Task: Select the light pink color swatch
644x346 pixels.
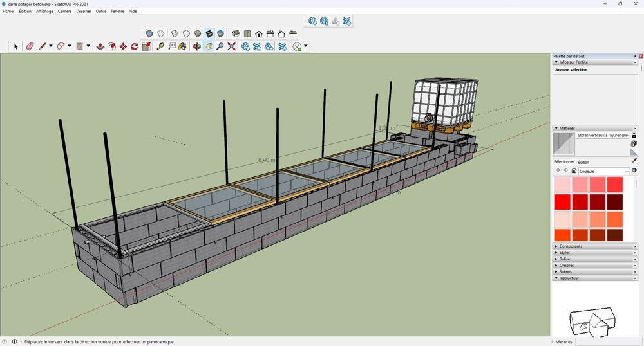Action: point(563,185)
